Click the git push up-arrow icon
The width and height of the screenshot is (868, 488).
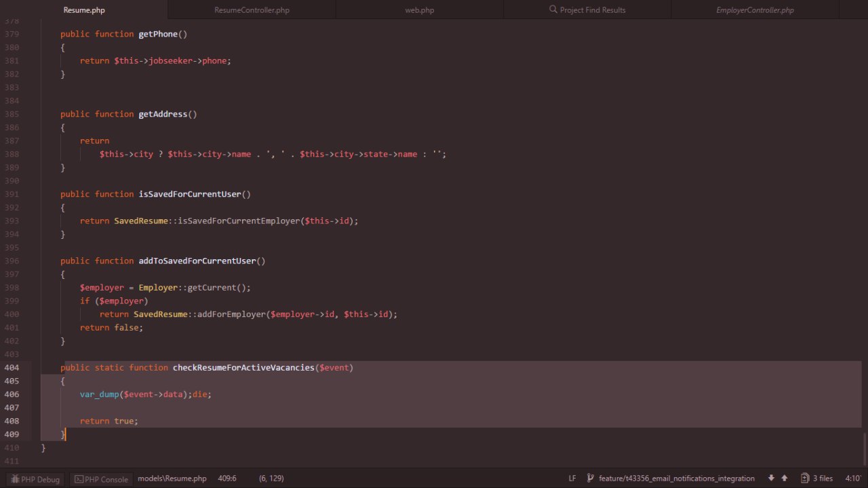[785, 478]
